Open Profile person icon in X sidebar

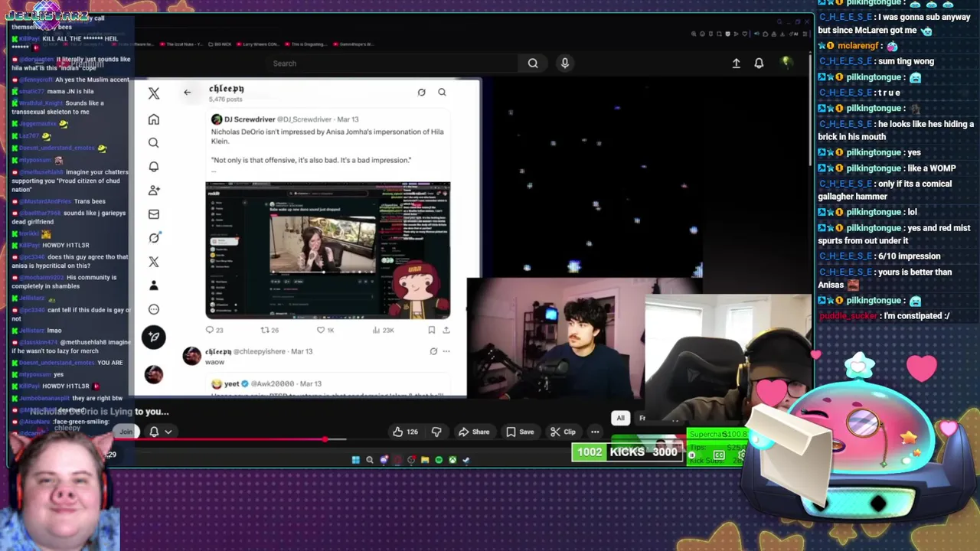click(x=154, y=285)
